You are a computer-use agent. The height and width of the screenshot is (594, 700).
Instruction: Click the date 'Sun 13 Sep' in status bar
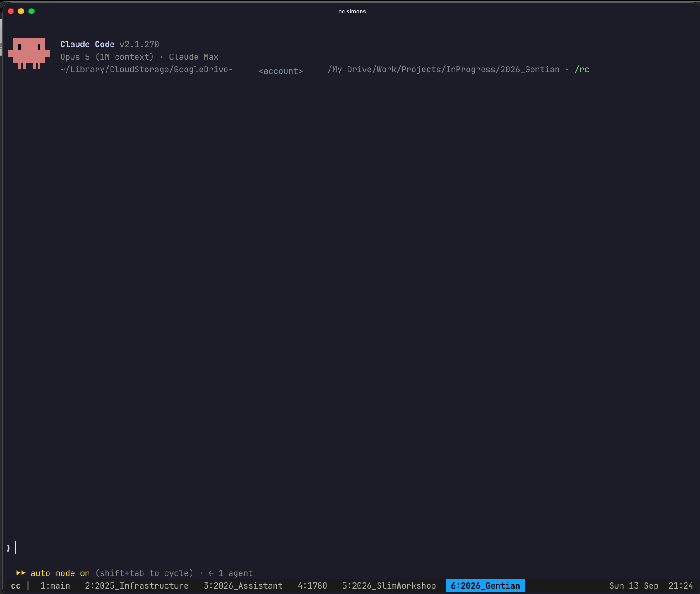634,585
